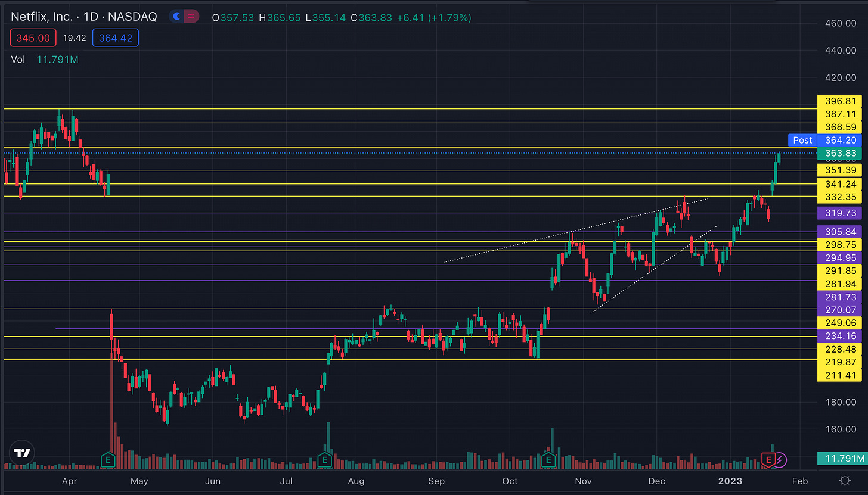Click the Vol indicator label
This screenshot has height=495, width=868.
coord(18,60)
